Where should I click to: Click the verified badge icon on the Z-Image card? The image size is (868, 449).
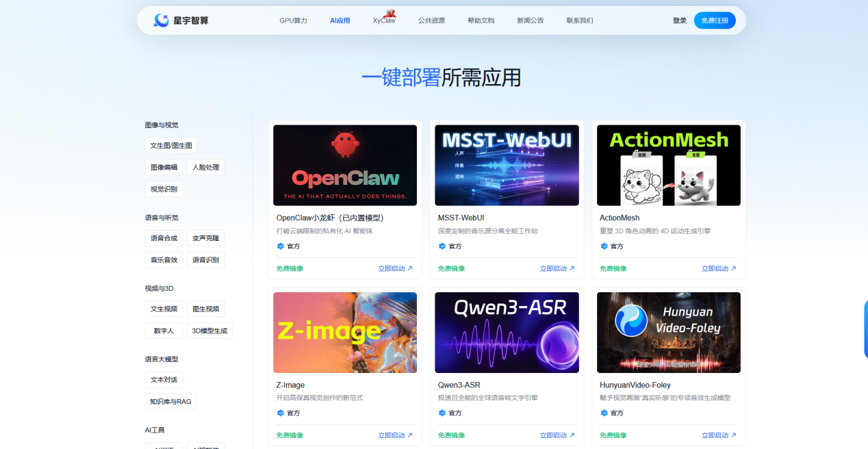point(281,413)
